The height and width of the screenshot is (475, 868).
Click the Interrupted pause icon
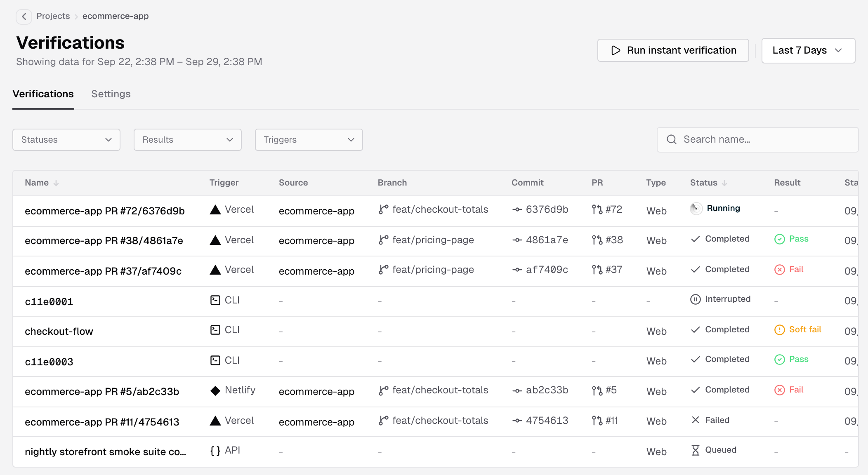(x=696, y=299)
